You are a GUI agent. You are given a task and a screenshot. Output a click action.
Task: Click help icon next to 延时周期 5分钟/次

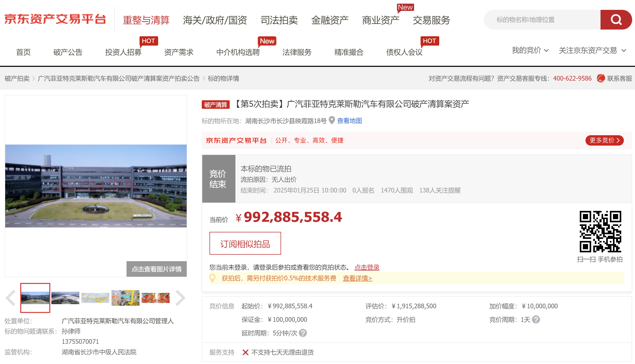303,333
